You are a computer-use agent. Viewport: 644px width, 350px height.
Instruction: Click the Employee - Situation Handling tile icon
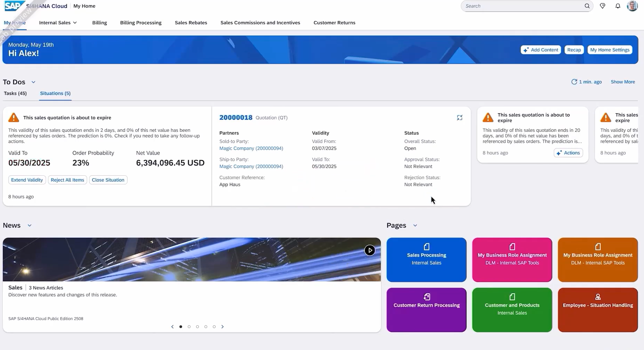pyautogui.click(x=598, y=297)
